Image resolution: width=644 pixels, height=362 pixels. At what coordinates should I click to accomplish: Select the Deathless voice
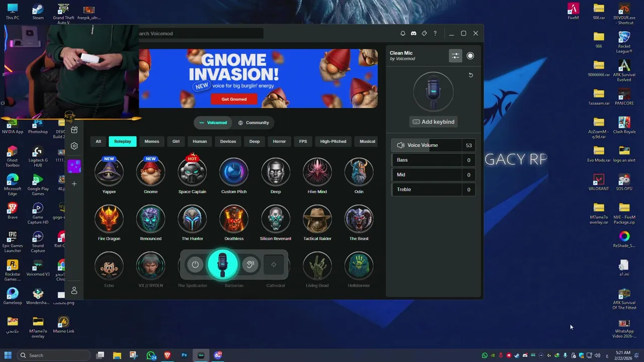234,219
